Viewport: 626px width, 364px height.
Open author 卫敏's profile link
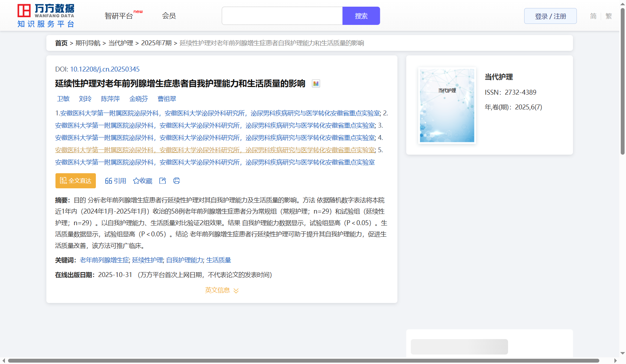click(x=63, y=99)
